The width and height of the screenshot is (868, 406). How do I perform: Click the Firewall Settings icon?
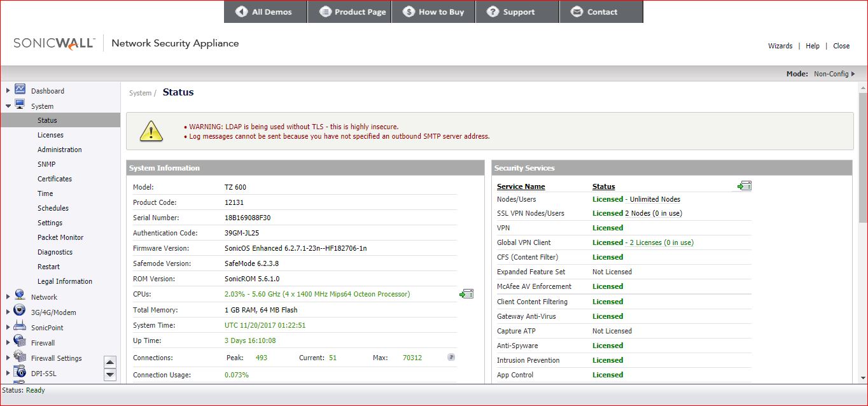(20, 357)
